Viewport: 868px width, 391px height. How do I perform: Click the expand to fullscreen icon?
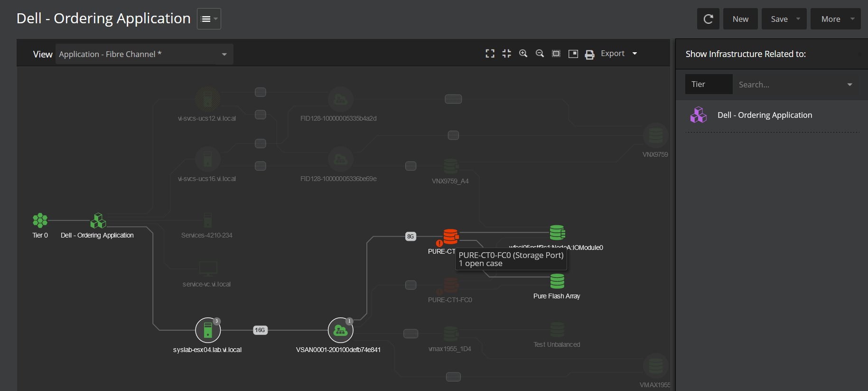point(490,54)
